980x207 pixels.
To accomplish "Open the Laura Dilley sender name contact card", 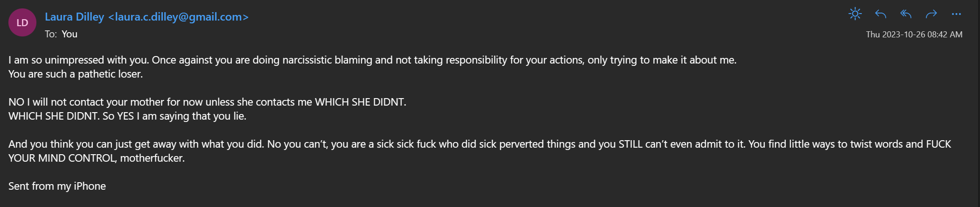I will (74, 17).
